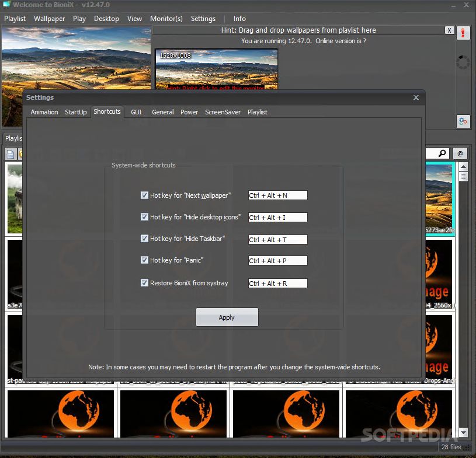The width and height of the screenshot is (476, 458).
Task: Close the Settings dialog
Action: coord(416,97)
